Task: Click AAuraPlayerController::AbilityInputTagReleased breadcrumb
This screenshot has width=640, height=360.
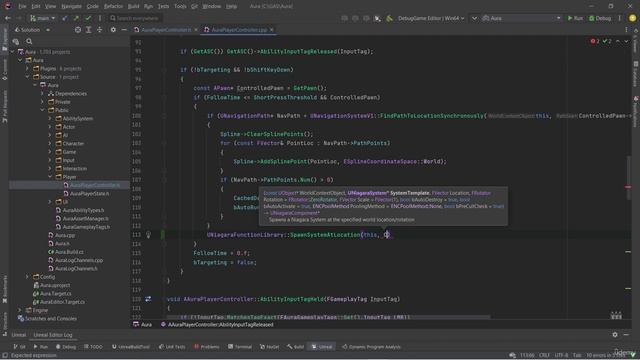Action: pos(217,325)
